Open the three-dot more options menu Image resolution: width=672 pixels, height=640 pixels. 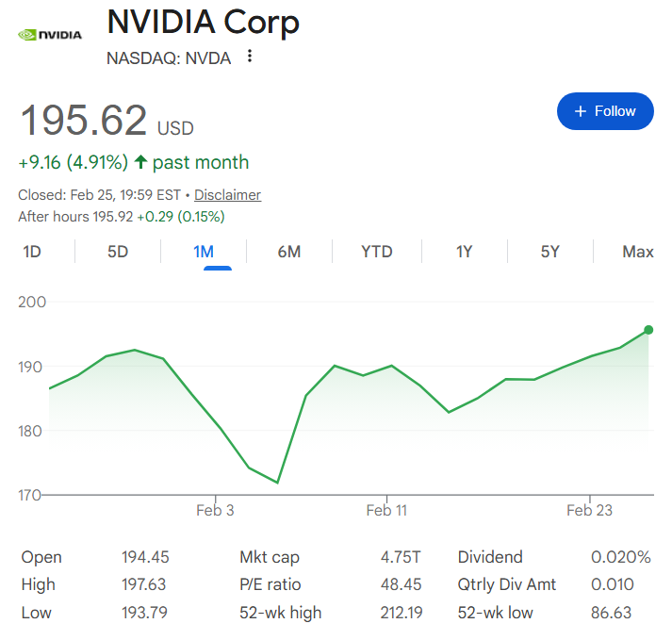[x=250, y=57]
